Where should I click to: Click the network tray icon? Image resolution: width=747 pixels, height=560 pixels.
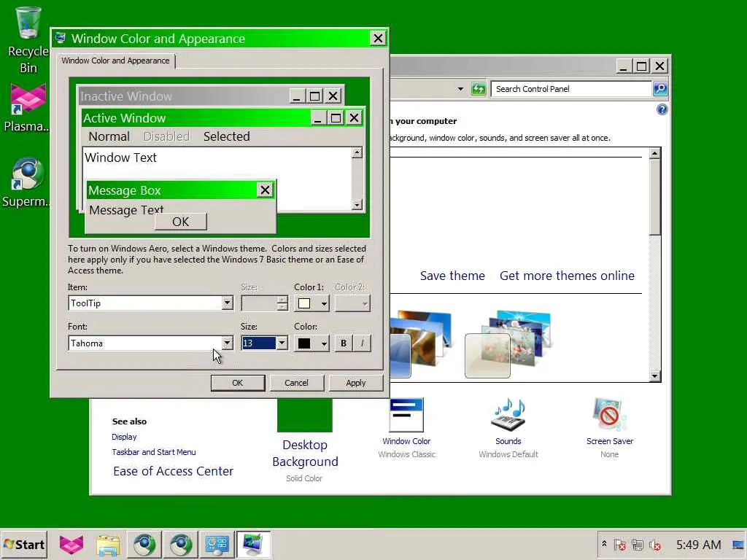pyautogui.click(x=638, y=544)
